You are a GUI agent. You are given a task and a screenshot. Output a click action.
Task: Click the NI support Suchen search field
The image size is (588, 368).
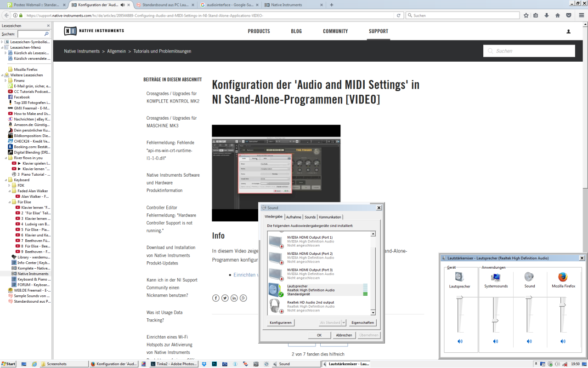pyautogui.click(x=529, y=51)
